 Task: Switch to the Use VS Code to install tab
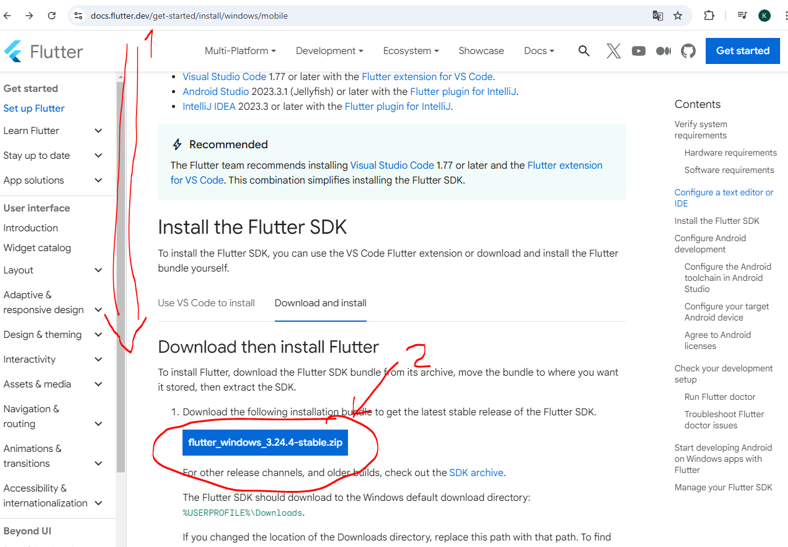[206, 303]
